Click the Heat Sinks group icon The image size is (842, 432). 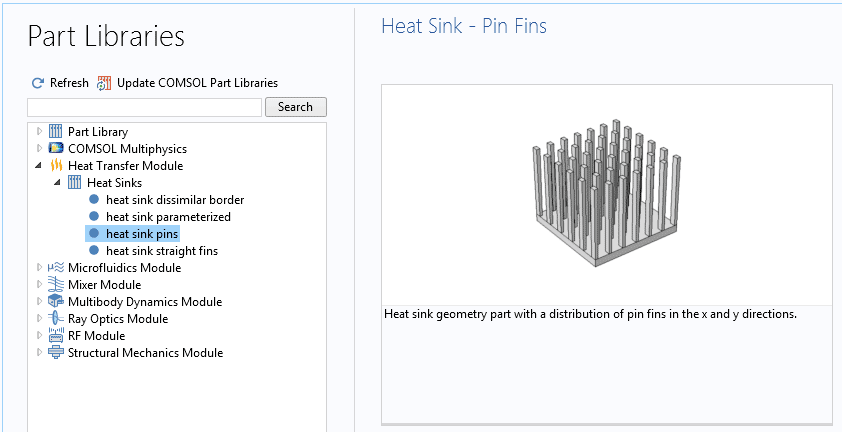74,183
